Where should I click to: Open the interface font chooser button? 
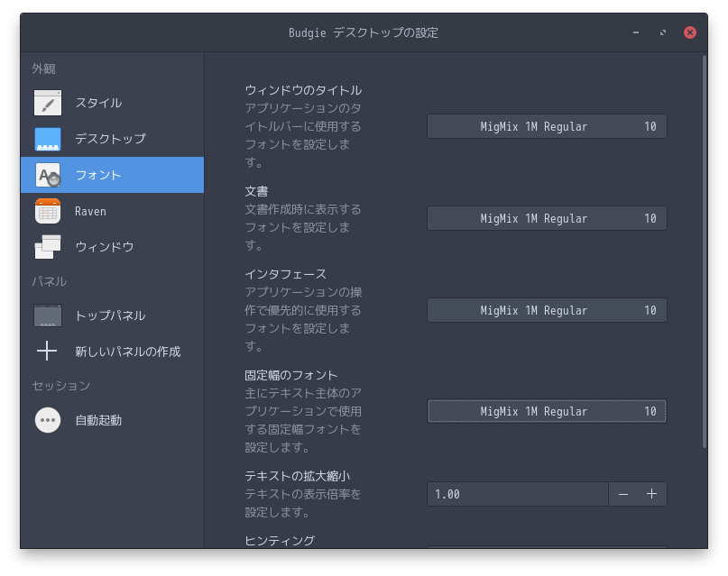547,310
